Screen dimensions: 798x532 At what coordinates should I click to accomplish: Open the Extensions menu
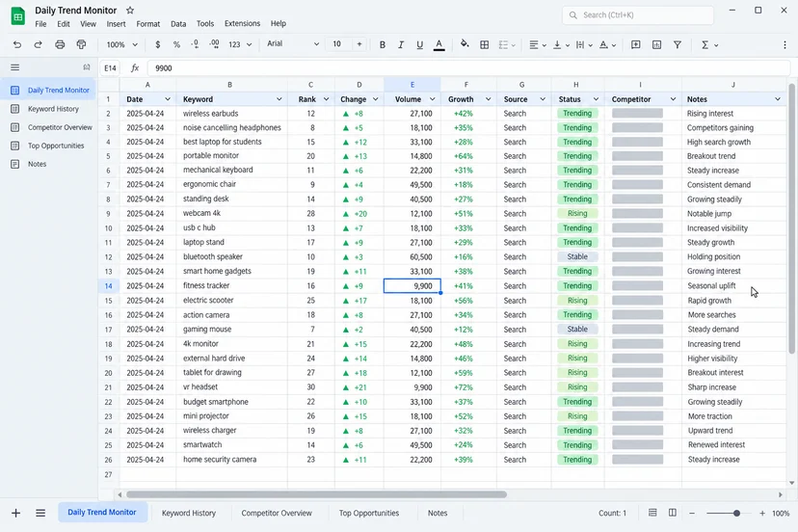pos(242,23)
